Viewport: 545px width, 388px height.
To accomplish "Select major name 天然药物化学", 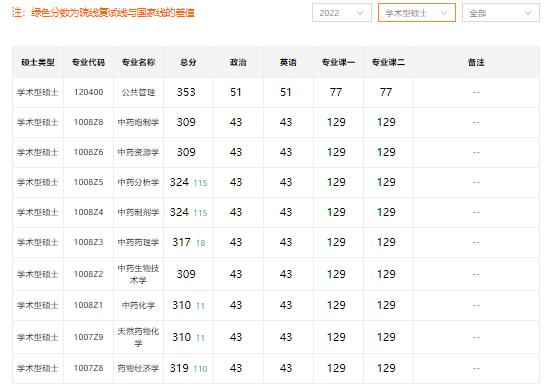I will click(138, 337).
